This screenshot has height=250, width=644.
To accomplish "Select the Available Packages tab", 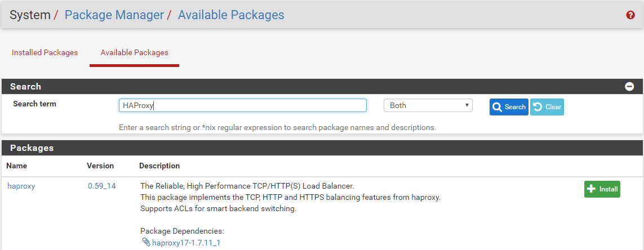I will (x=134, y=52).
